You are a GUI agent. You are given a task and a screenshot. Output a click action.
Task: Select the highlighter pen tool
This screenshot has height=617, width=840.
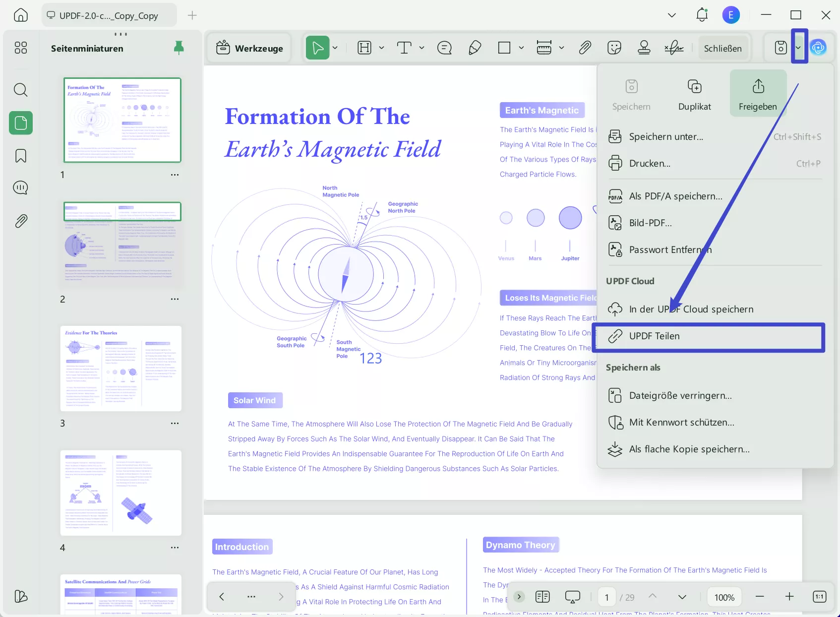pos(475,48)
